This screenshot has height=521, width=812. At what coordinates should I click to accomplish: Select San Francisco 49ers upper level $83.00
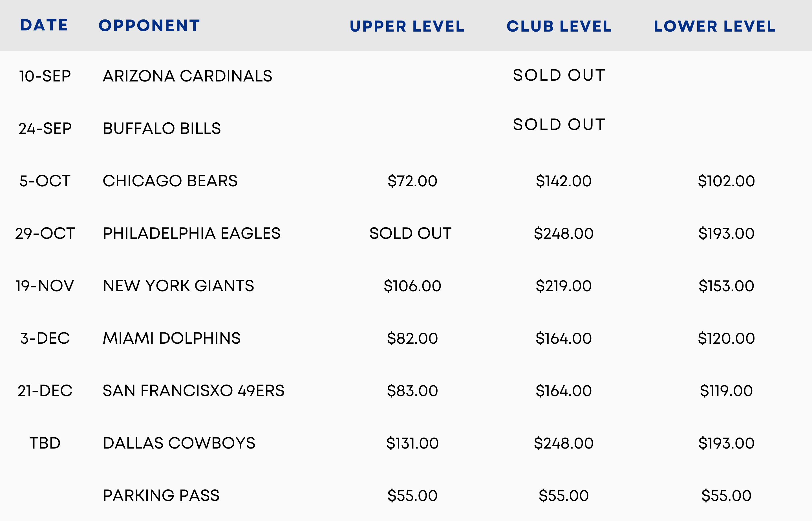point(412,391)
